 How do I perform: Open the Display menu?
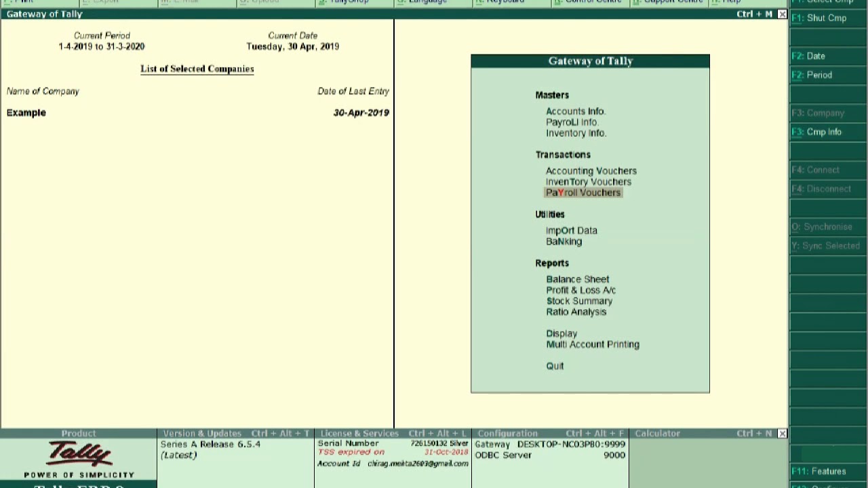click(x=561, y=333)
